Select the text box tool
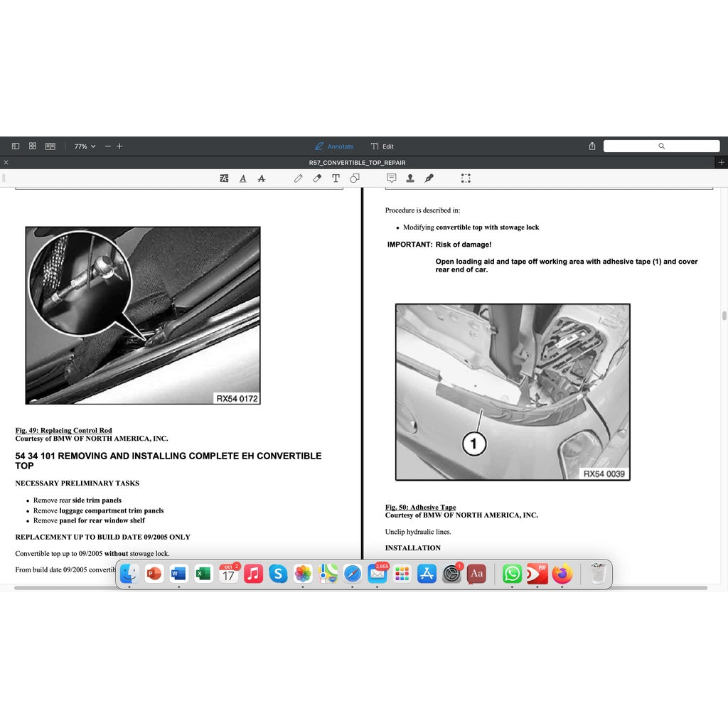728x728 pixels. (x=336, y=178)
